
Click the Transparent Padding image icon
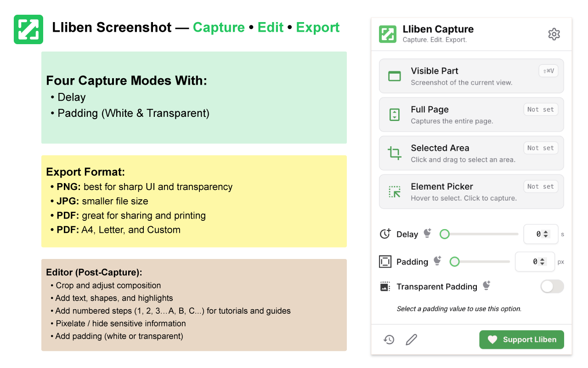(x=385, y=286)
